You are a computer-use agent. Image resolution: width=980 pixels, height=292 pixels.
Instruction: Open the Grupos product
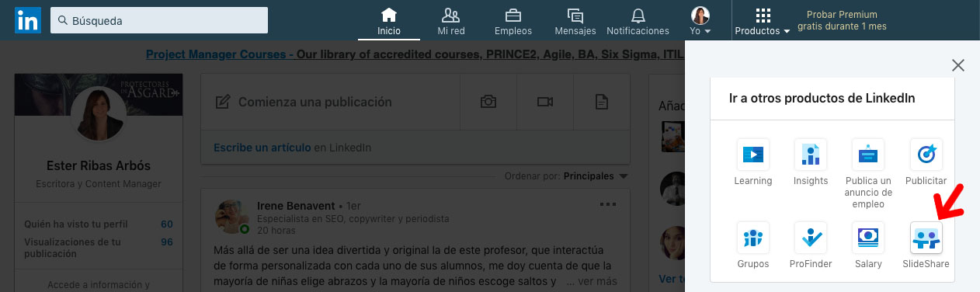click(x=752, y=245)
